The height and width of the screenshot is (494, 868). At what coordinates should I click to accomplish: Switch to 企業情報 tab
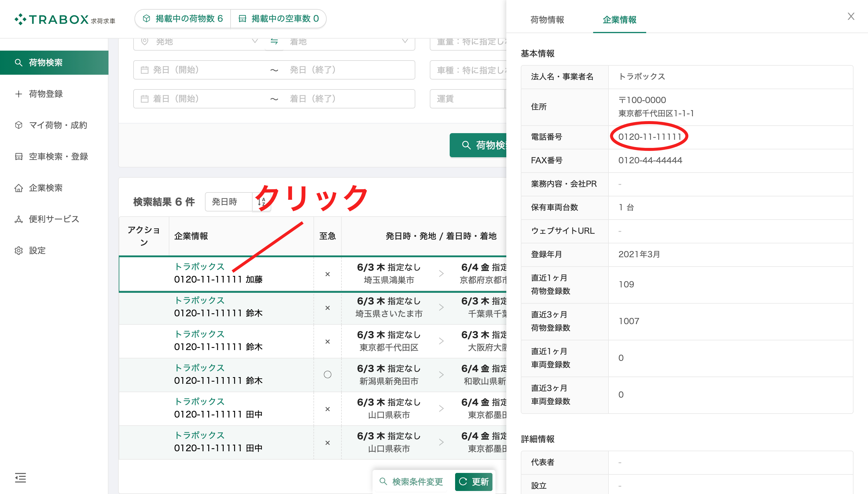619,20
